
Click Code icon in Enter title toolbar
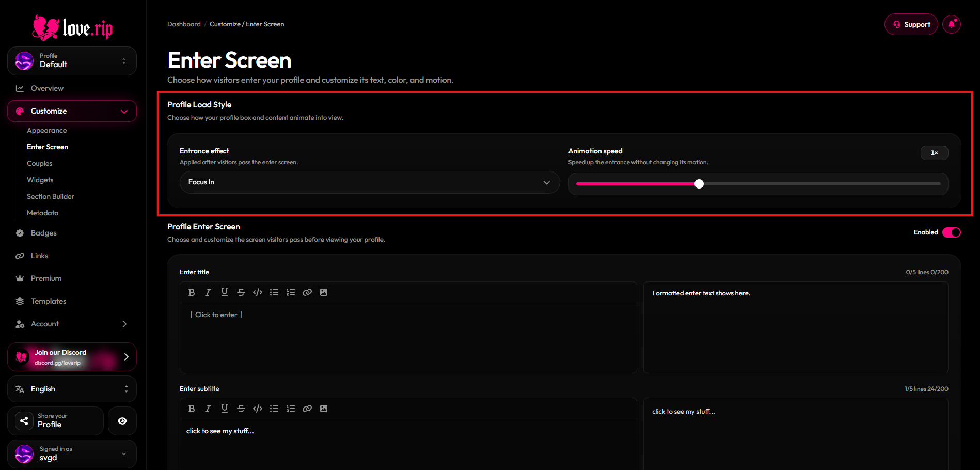tap(258, 292)
